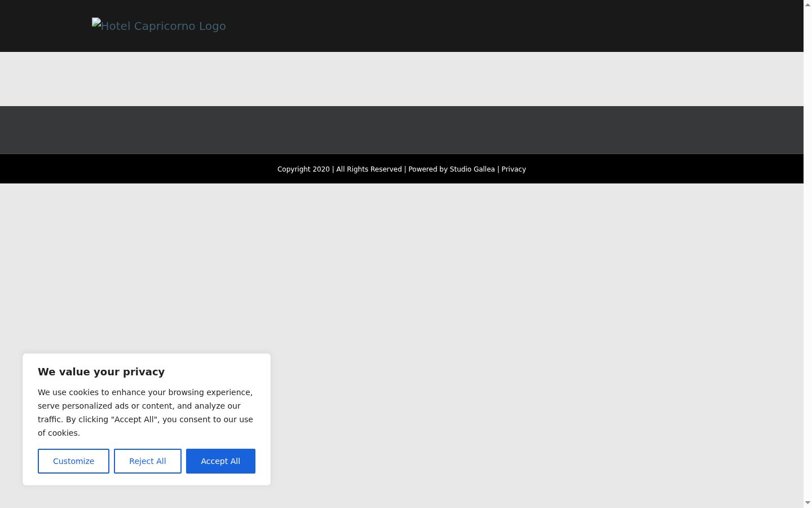Click the "We value your privacy" heading

point(101,372)
